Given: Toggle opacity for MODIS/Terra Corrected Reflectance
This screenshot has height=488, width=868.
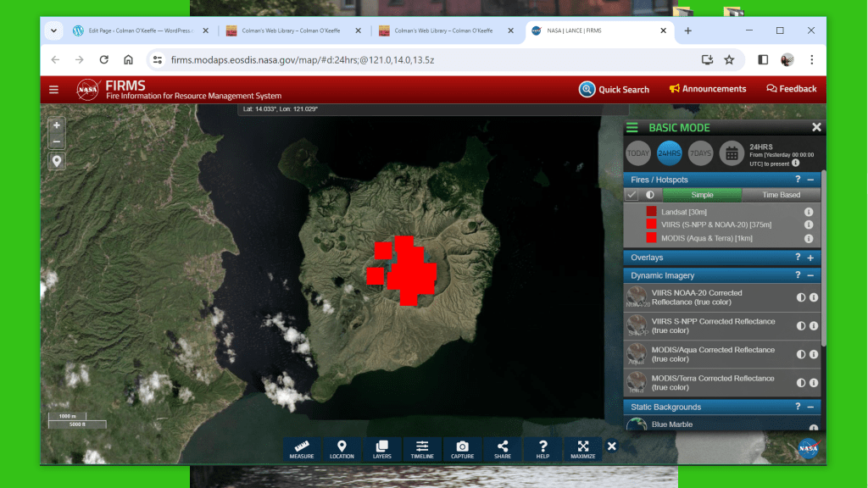Looking at the screenshot, I should pyautogui.click(x=801, y=383).
